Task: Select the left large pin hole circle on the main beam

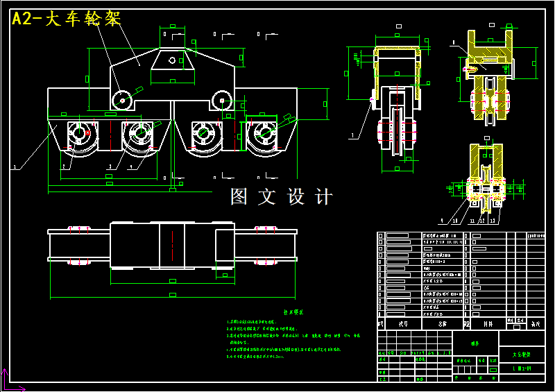Action: pos(122,101)
